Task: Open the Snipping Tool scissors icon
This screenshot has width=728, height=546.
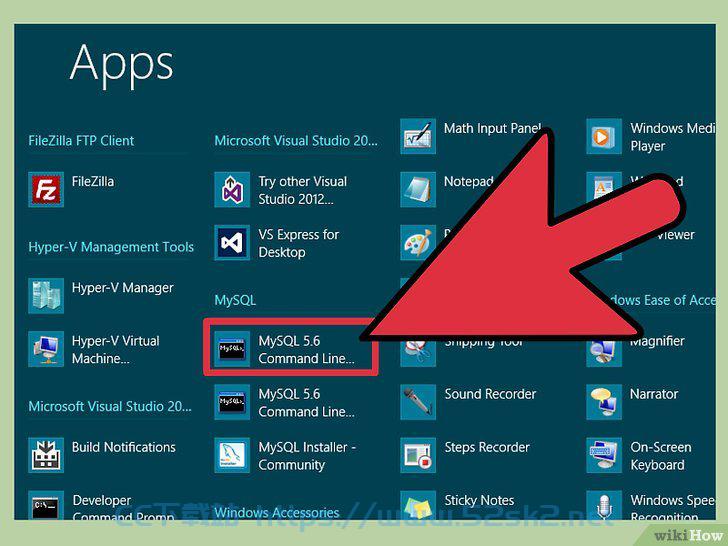Action: 418,353
